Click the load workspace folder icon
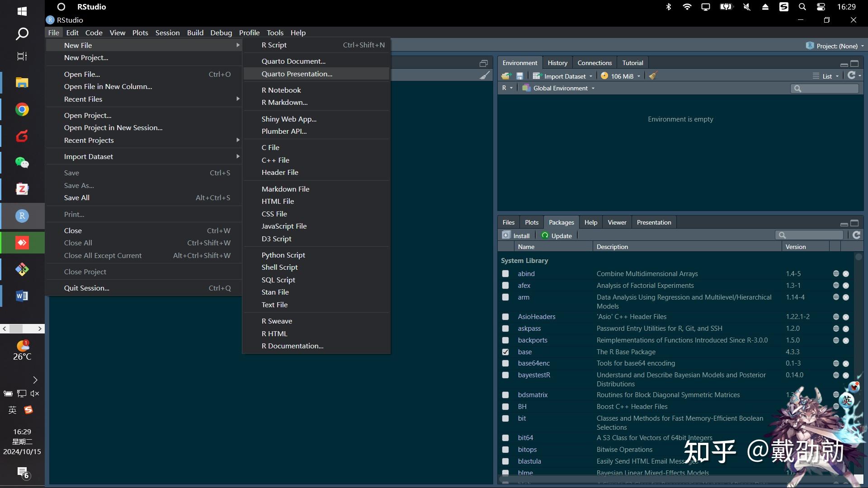 point(506,76)
